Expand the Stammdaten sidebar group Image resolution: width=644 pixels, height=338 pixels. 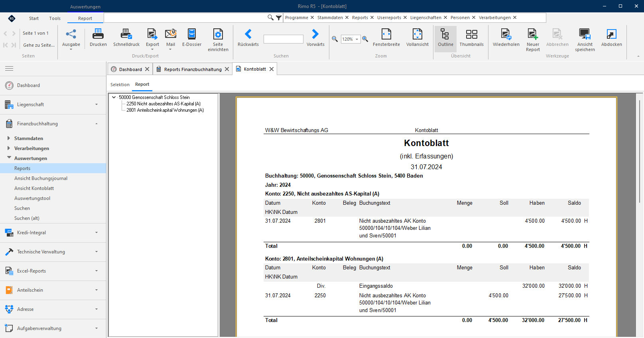pos(9,138)
